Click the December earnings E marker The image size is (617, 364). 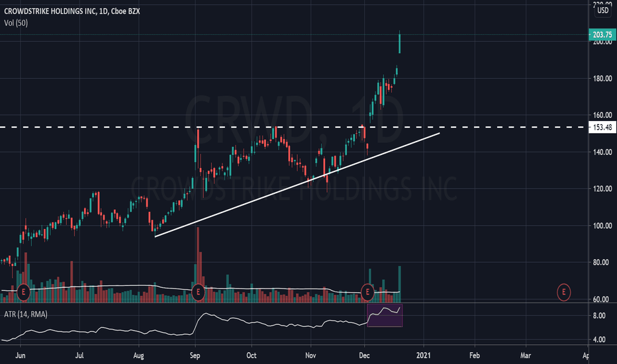point(367,293)
